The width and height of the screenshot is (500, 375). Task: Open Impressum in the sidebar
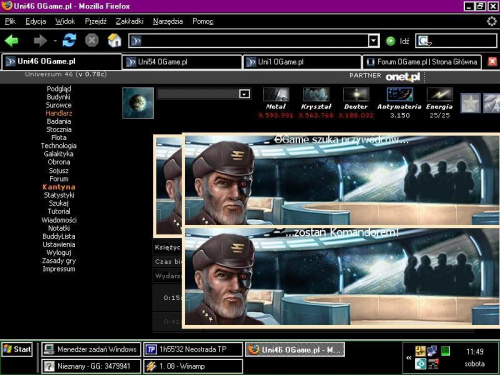pyautogui.click(x=59, y=269)
